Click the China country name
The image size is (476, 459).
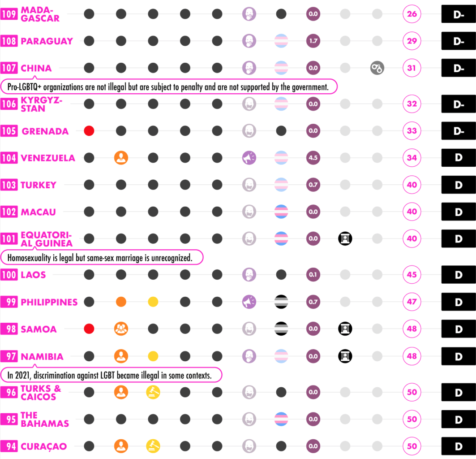click(x=36, y=68)
